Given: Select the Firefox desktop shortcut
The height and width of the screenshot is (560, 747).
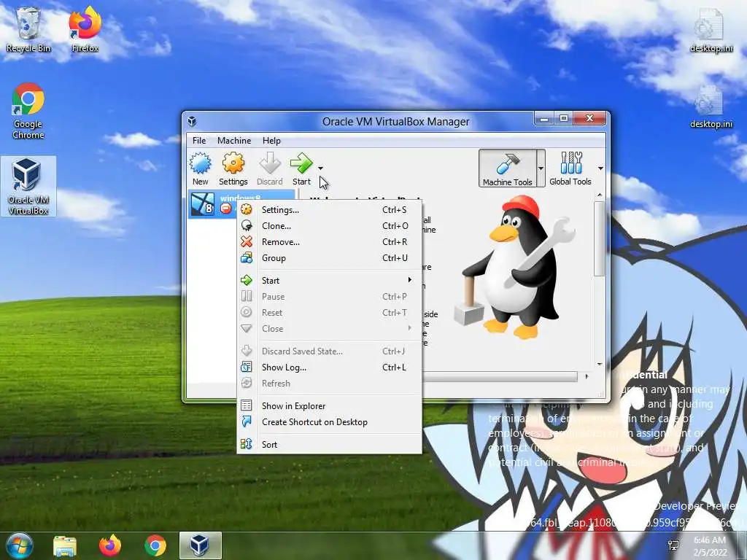Looking at the screenshot, I should coord(85,29).
